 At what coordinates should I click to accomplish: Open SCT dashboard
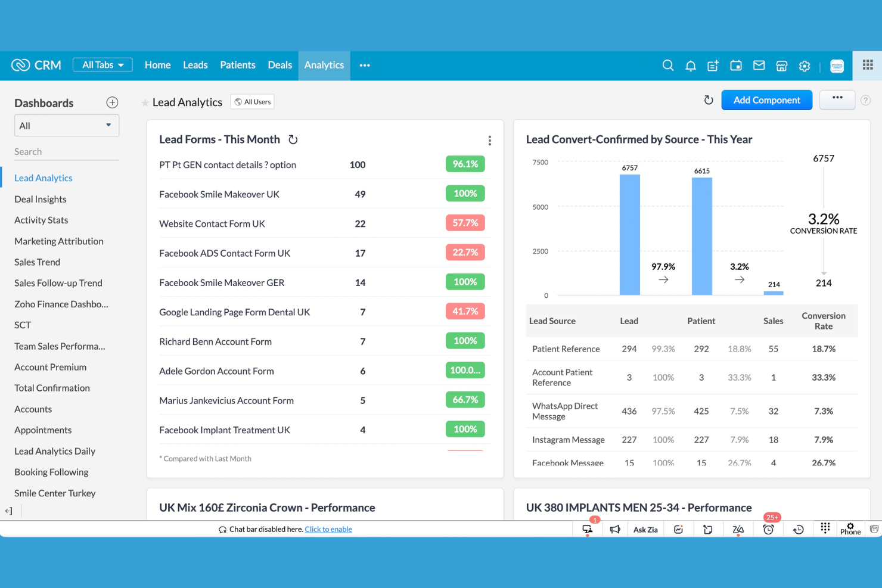(23, 325)
